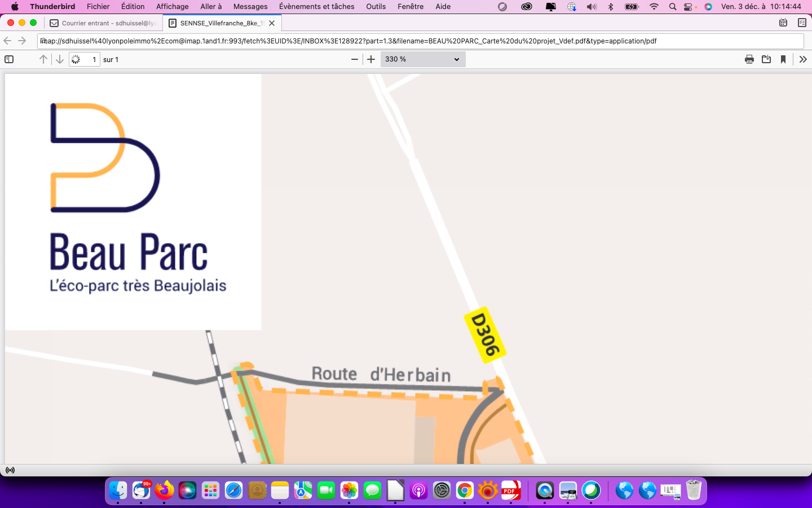Close the SENNSE_Villefranche tab

click(272, 23)
